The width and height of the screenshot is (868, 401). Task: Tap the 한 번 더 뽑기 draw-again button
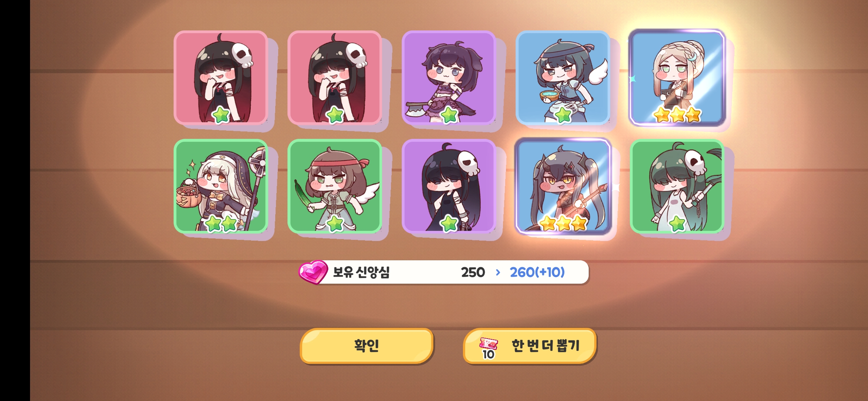[x=530, y=346]
